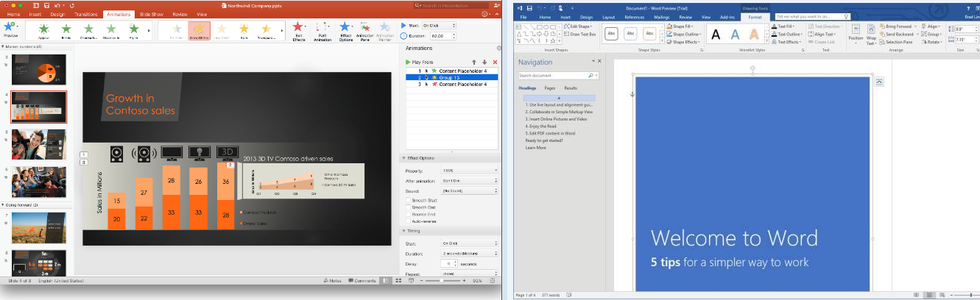Open the Mailings tab in Word
This screenshot has width=980, height=300.
(x=662, y=16)
